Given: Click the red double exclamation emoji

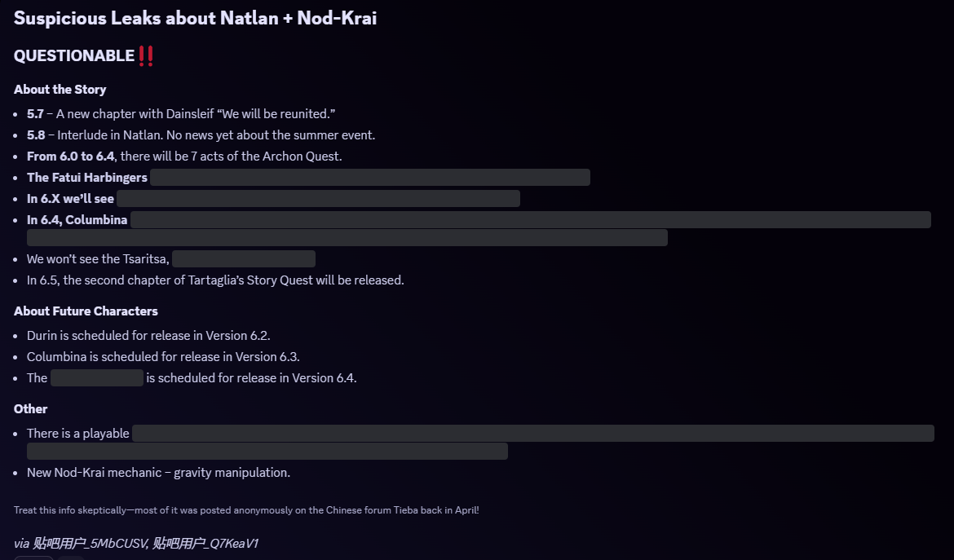Looking at the screenshot, I should click(x=146, y=56).
